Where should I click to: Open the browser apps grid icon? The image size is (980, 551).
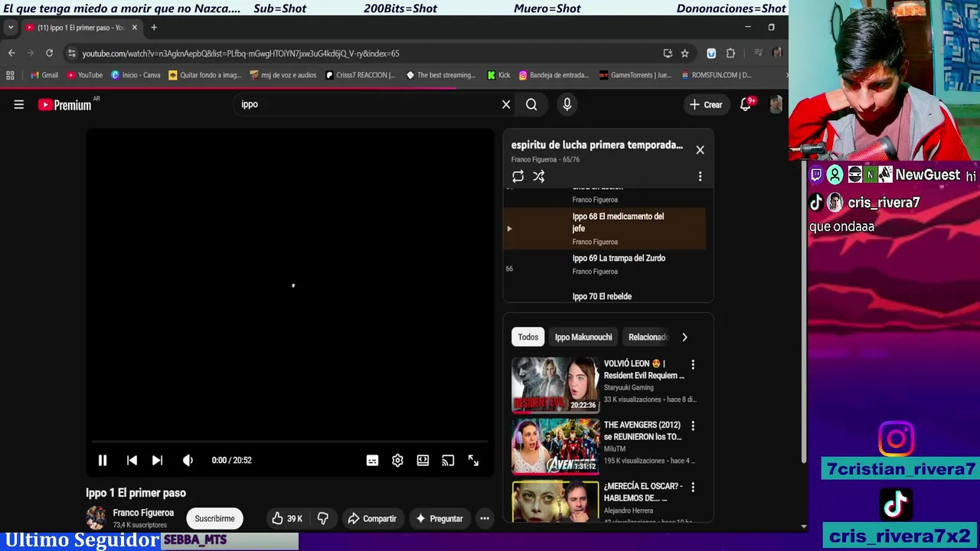click(x=10, y=75)
